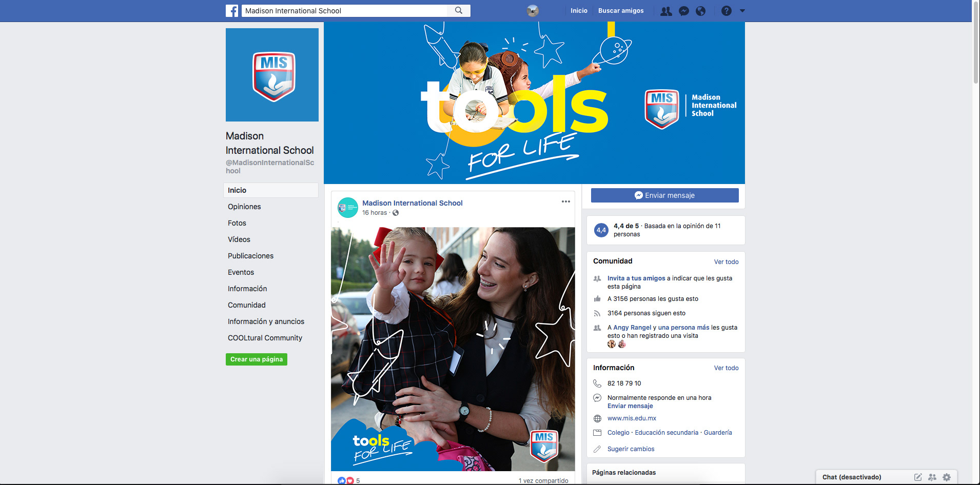
Task: Click the Chat (desactivado) bar
Action: point(852,477)
